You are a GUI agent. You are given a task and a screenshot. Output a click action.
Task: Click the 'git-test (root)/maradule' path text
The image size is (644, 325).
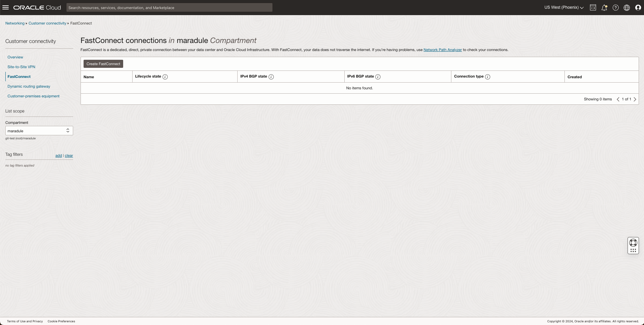[x=20, y=138]
